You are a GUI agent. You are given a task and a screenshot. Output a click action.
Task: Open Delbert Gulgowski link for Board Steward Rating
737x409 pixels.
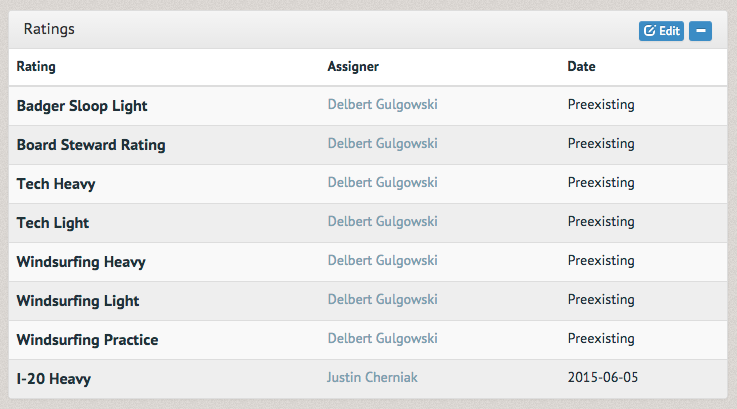[382, 143]
